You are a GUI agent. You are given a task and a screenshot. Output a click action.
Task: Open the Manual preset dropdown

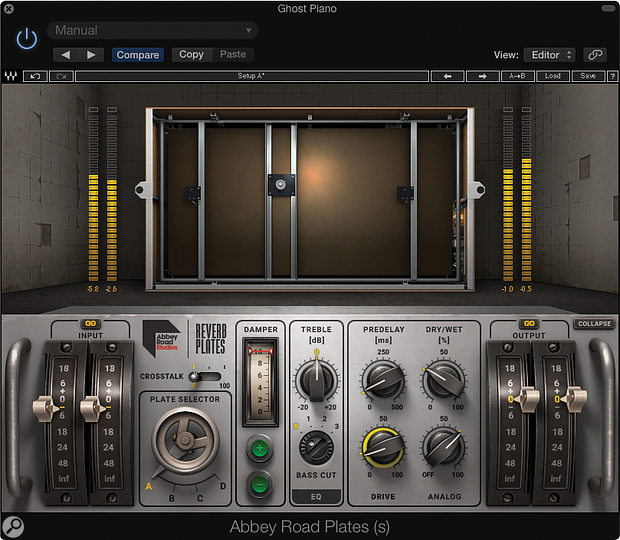[152, 30]
